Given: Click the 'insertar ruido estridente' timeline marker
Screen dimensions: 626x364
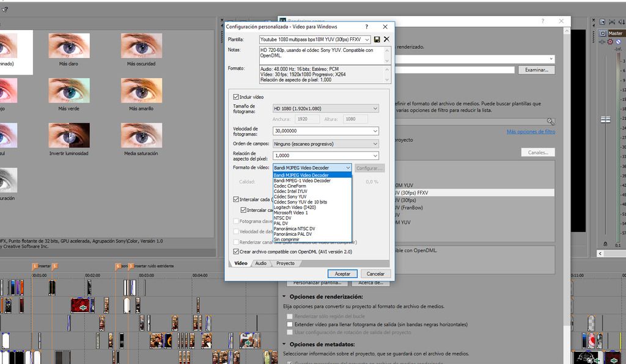Looking at the screenshot, I should [x=131, y=266].
